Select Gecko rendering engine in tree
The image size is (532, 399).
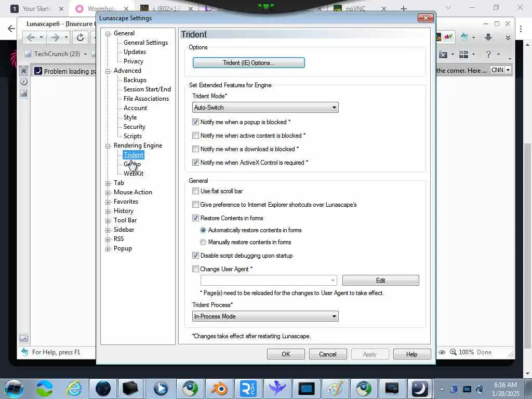coord(132,164)
